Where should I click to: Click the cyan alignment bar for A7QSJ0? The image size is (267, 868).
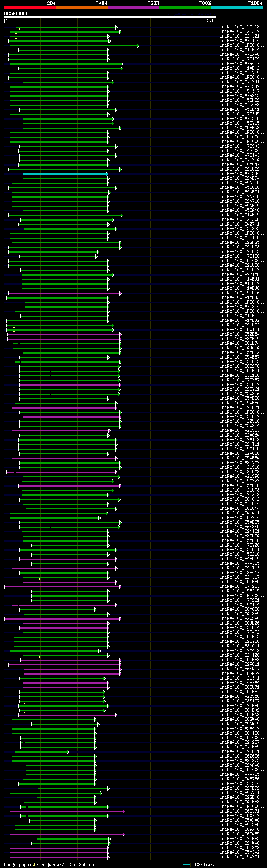point(65,174)
